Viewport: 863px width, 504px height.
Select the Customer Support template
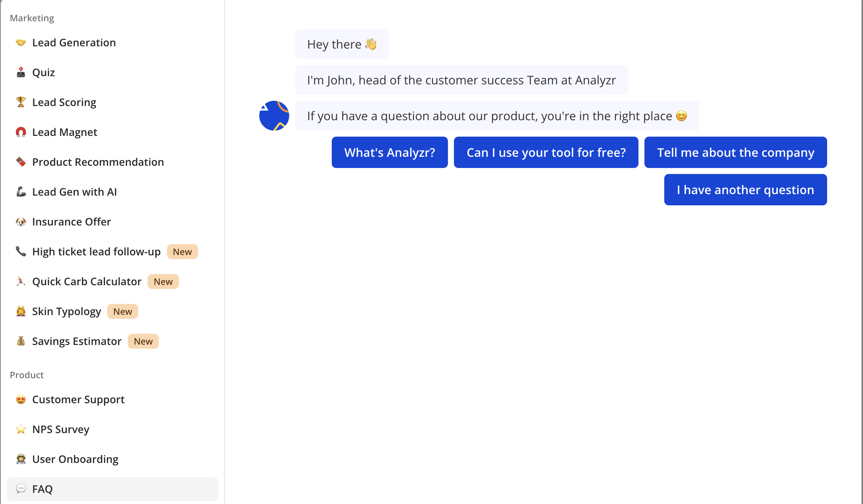78,399
